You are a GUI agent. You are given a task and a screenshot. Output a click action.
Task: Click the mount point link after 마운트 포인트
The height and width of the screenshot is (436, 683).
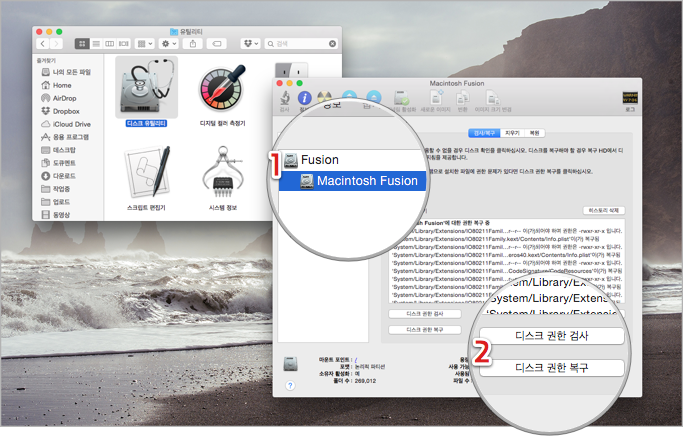pos(356,360)
